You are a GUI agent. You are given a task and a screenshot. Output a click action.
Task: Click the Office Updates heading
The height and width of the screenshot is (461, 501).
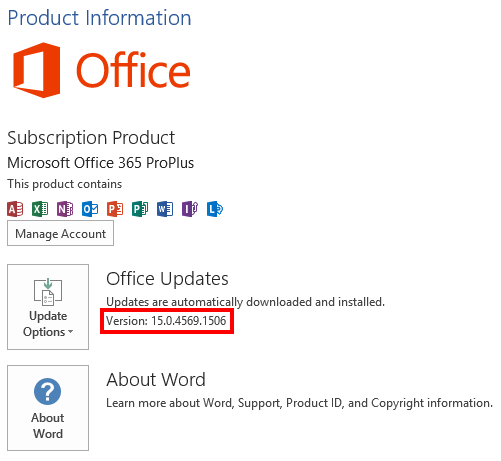(x=167, y=279)
